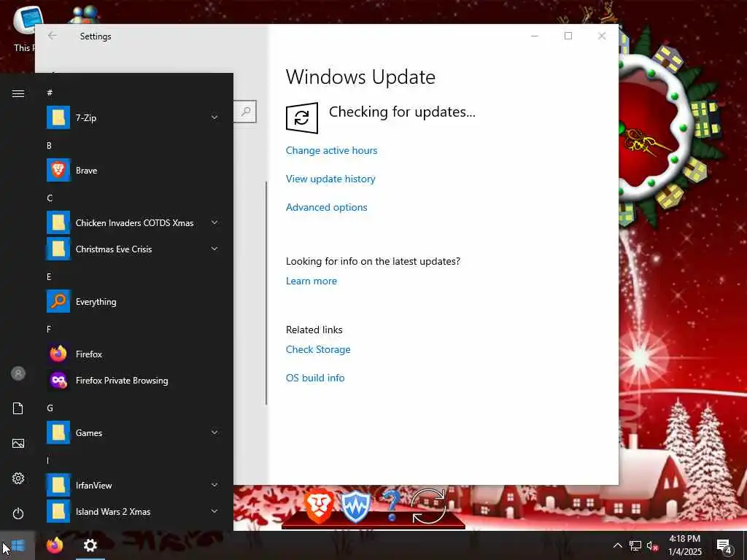
Task: Expand the 7-Zip folder chevron
Action: click(215, 117)
